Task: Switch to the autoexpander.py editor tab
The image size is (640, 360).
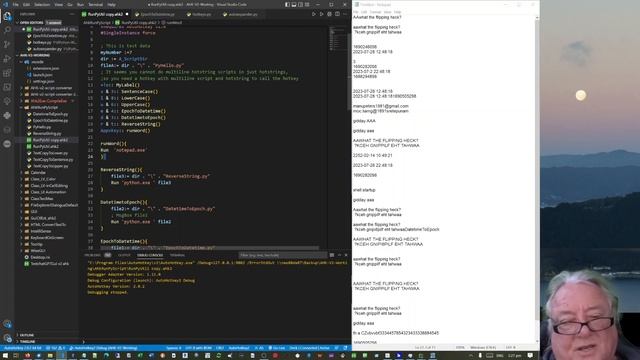Action: pos(242,14)
